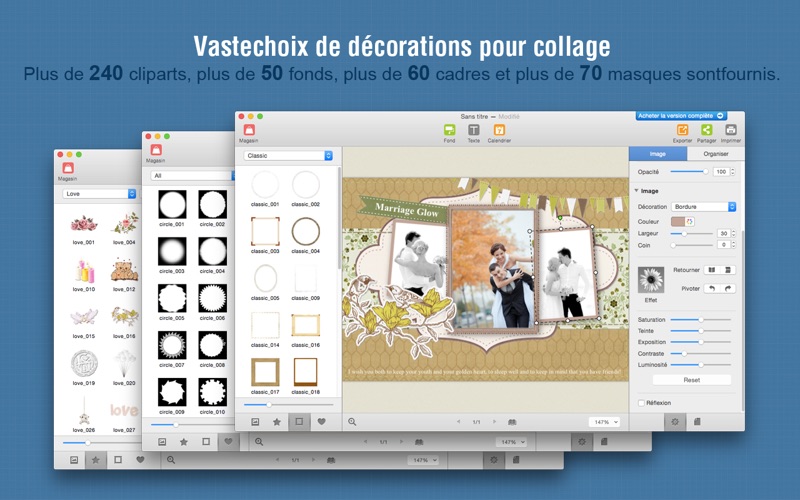Open the Magasin store icon in front window
This screenshot has width=800, height=500.
(x=249, y=130)
